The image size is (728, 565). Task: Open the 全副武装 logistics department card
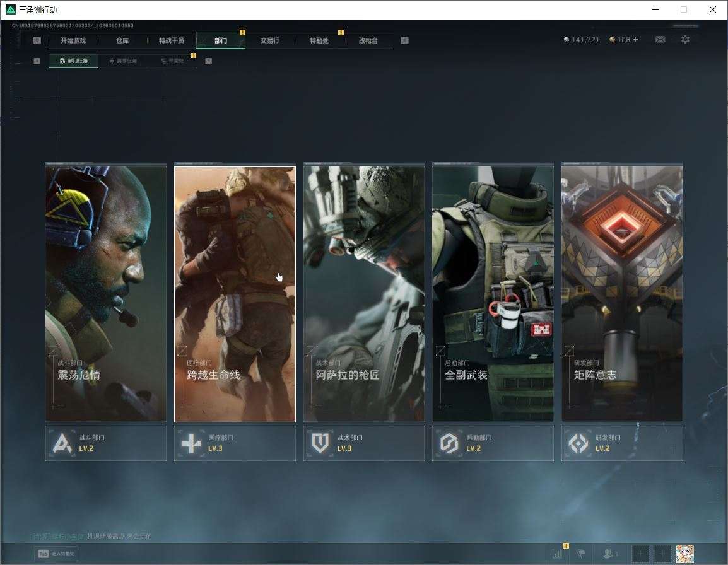pos(493,293)
